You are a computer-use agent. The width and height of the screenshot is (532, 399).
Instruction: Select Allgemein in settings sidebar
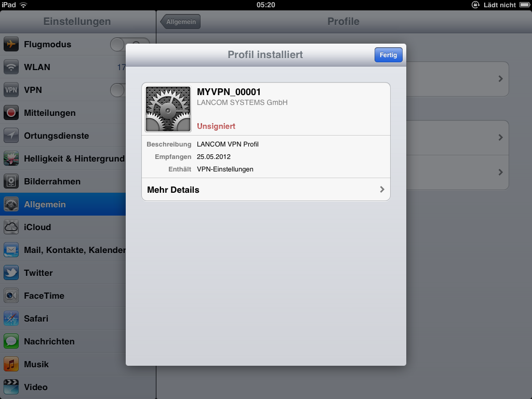[x=62, y=204]
